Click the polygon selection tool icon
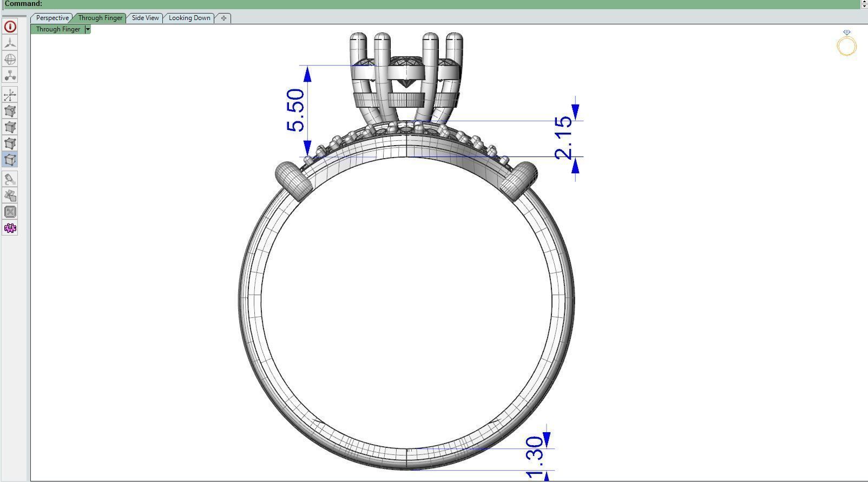 pyautogui.click(x=10, y=196)
